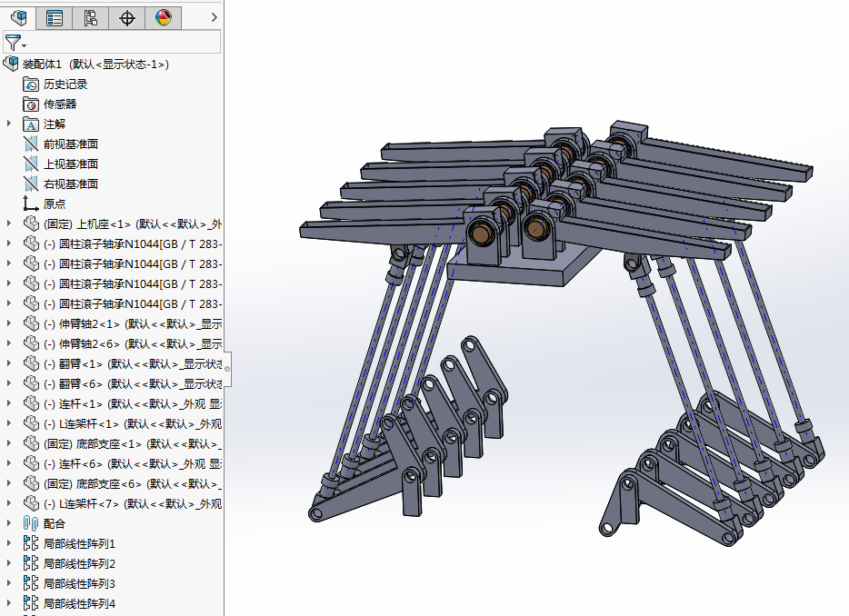Expand the 连杆<1> component node

[9, 403]
